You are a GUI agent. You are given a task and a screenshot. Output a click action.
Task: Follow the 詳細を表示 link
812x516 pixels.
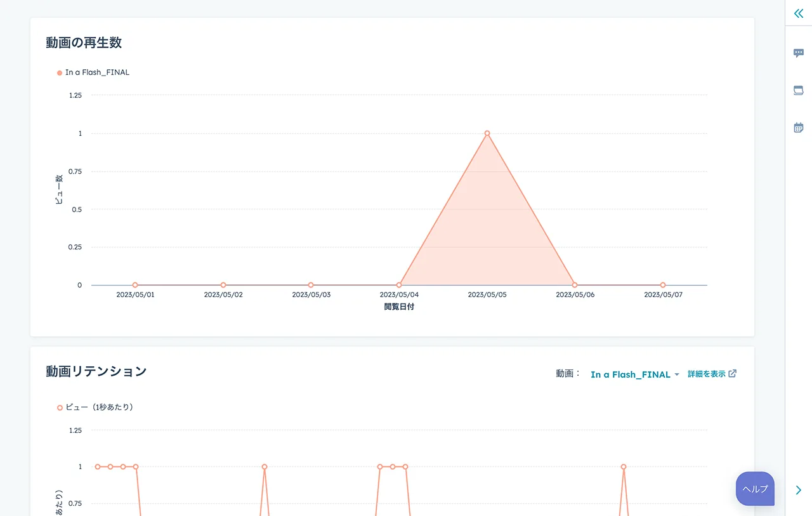(x=712, y=374)
